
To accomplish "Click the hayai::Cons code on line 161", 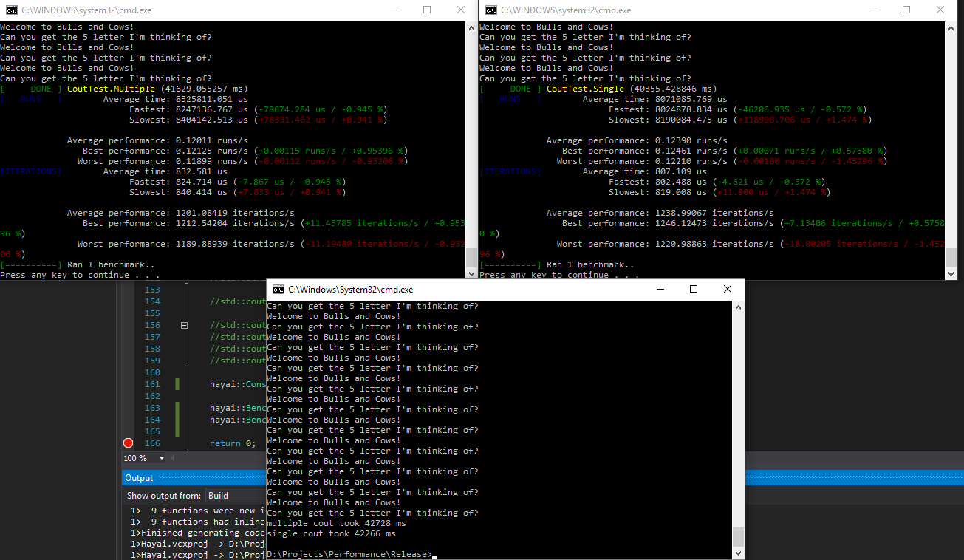I will pyautogui.click(x=238, y=384).
